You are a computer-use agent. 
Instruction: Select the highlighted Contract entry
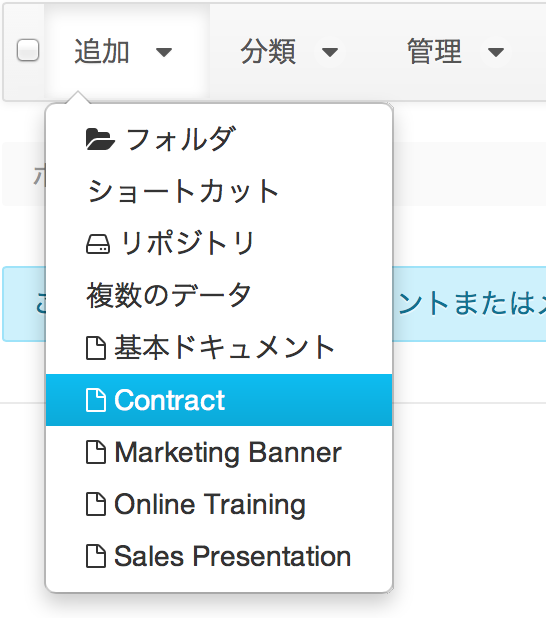pos(219,400)
